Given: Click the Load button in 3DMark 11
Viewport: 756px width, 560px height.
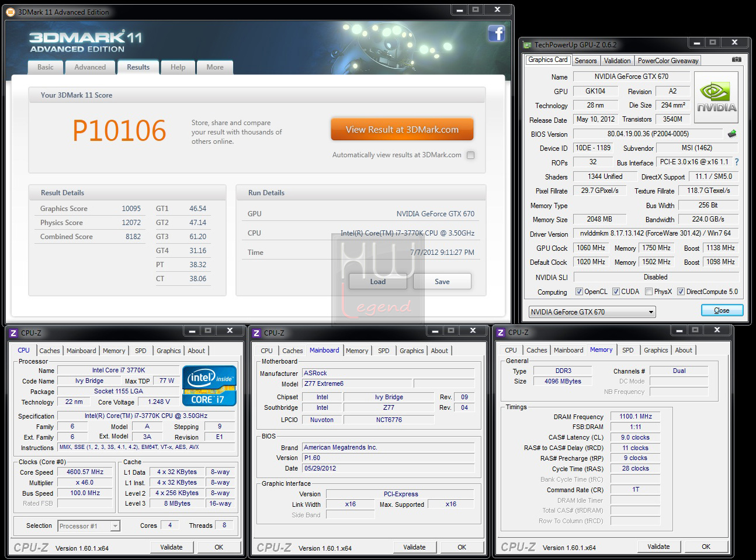Looking at the screenshot, I should pyautogui.click(x=377, y=281).
